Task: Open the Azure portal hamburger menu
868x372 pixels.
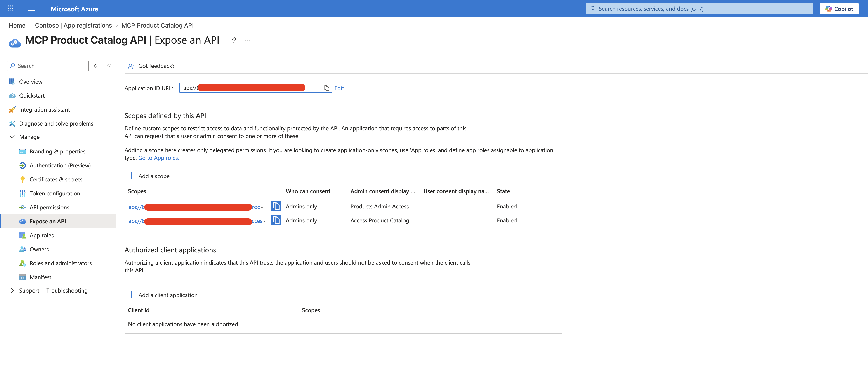Action: 31,9
